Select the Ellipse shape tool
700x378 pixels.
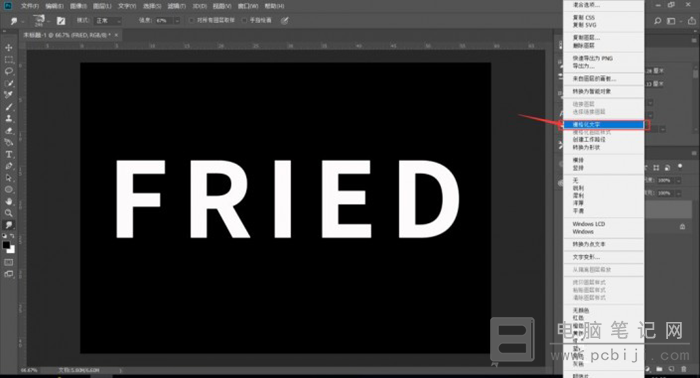pyautogui.click(x=8, y=190)
